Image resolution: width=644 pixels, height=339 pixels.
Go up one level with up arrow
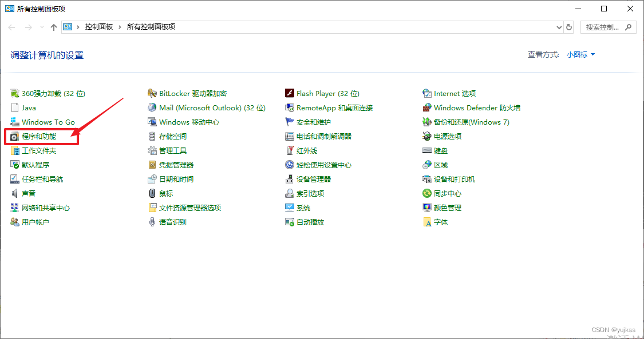(x=53, y=27)
